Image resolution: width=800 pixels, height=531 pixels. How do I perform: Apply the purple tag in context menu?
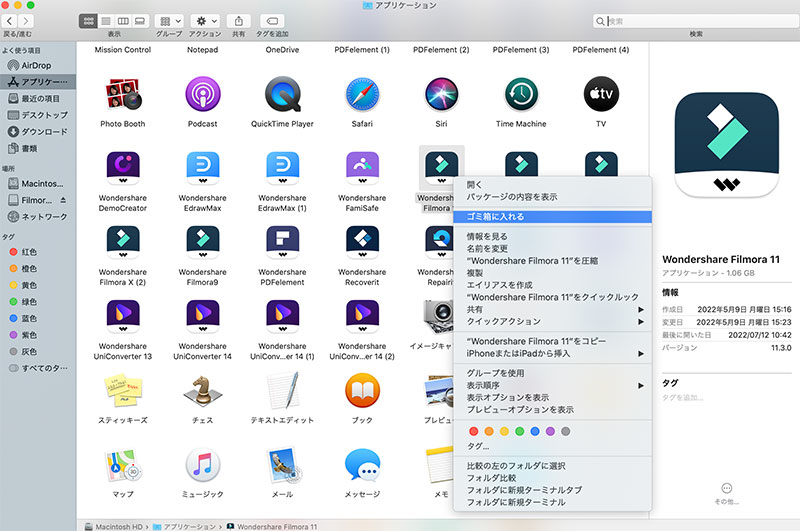(550, 432)
